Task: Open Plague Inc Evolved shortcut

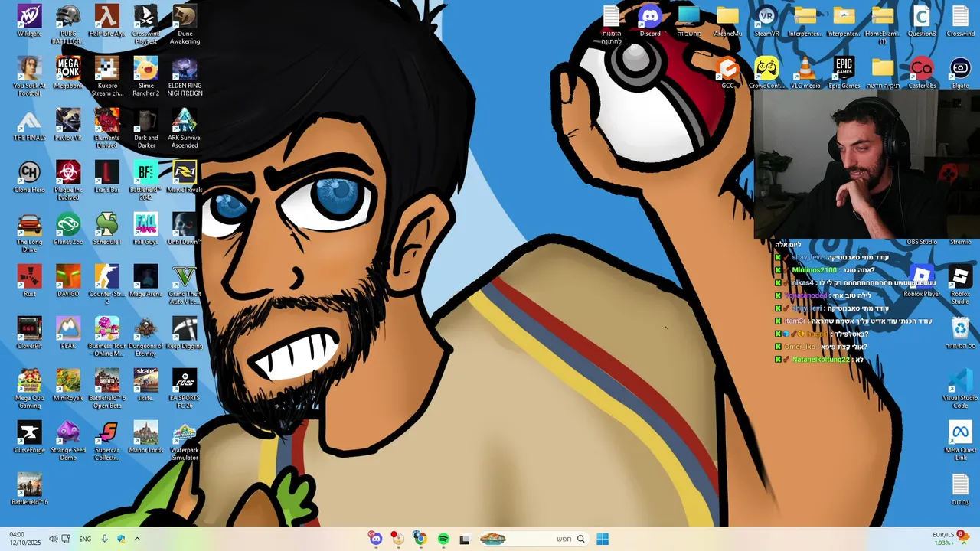Action: (x=68, y=180)
